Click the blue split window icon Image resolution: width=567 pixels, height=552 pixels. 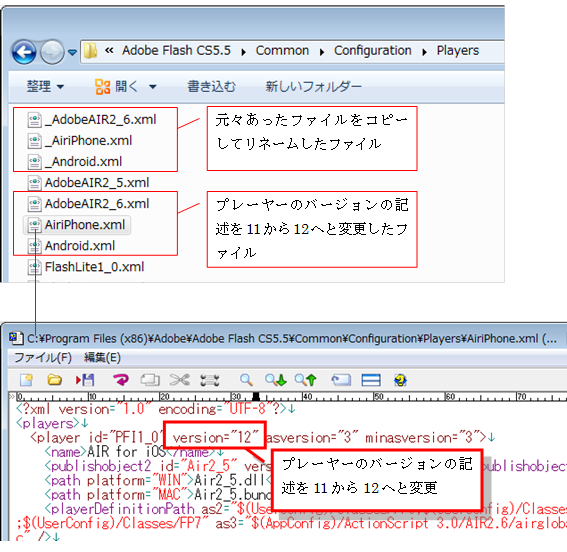(371, 380)
